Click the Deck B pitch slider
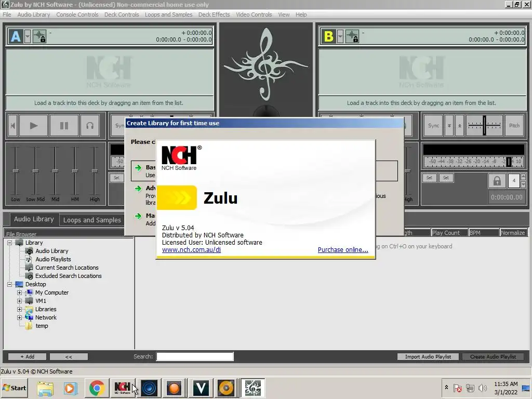The width and height of the screenshot is (532, 399). 484,126
